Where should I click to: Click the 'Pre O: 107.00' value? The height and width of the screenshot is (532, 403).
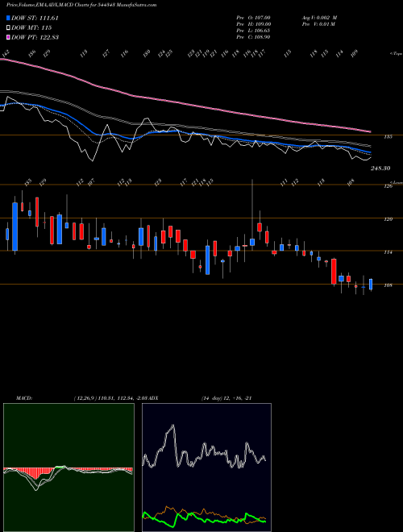tap(253, 17)
